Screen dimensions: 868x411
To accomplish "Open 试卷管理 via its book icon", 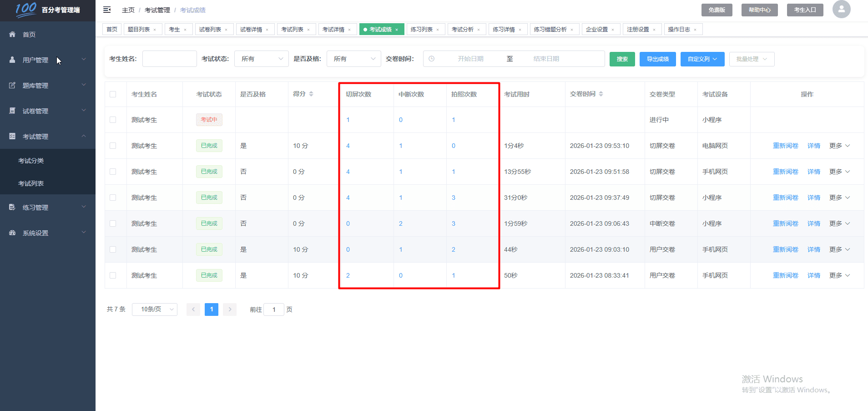I will click(12, 111).
